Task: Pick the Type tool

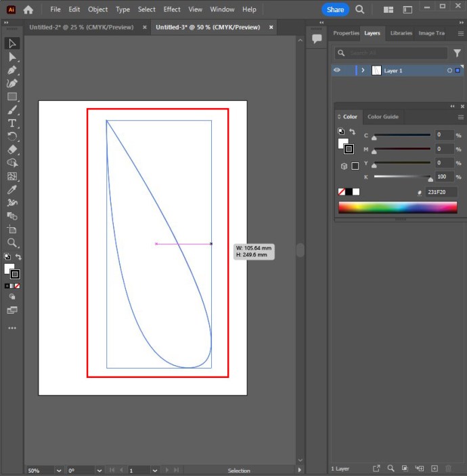Action: [x=12, y=123]
